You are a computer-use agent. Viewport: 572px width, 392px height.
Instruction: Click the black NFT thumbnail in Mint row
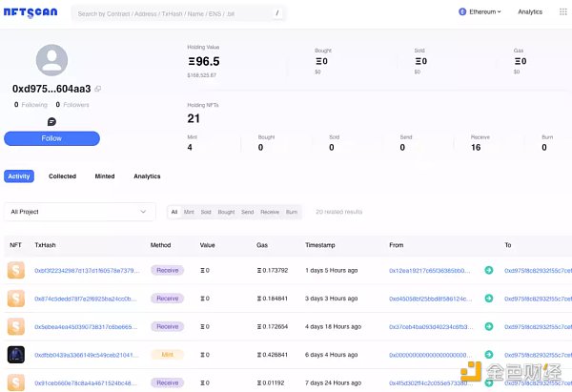click(15, 354)
